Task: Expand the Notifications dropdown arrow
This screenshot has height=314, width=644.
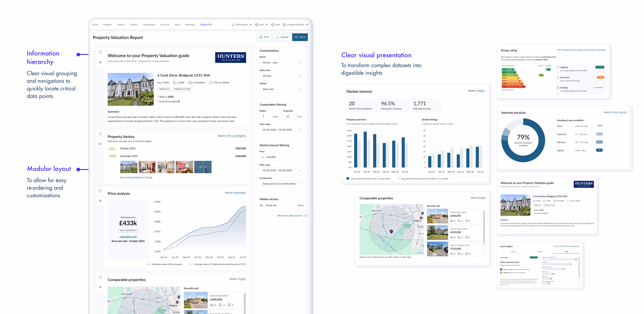Action: (250, 25)
